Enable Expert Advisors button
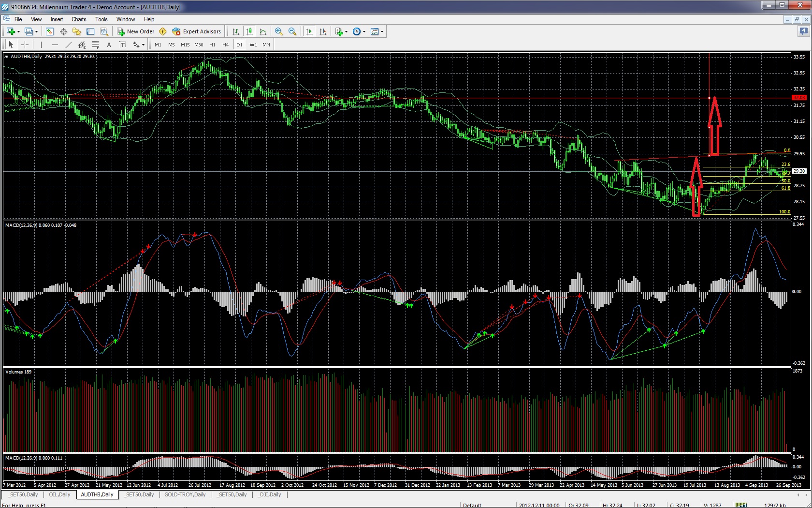Screen dimensions: 812x508 tap(197, 31)
